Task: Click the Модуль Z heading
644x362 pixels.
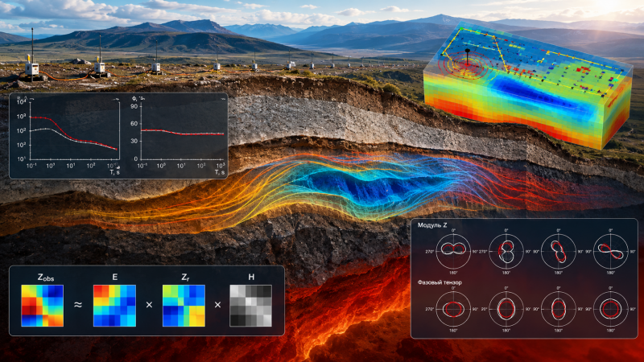Action: pyautogui.click(x=432, y=225)
